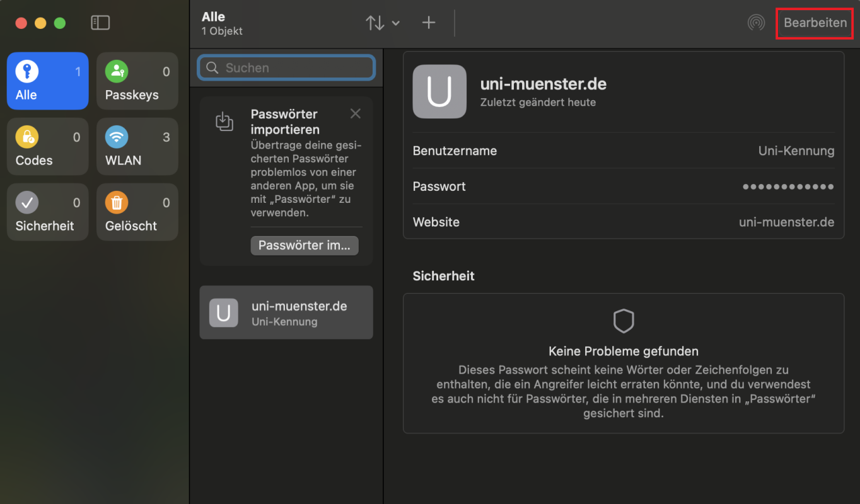Dismiss the Passwörter importieren banner

(356, 113)
